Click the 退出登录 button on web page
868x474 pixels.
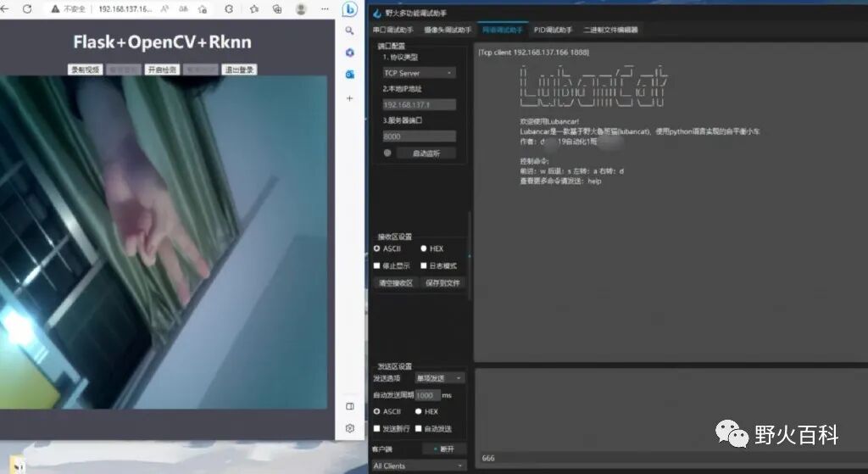[x=239, y=70]
